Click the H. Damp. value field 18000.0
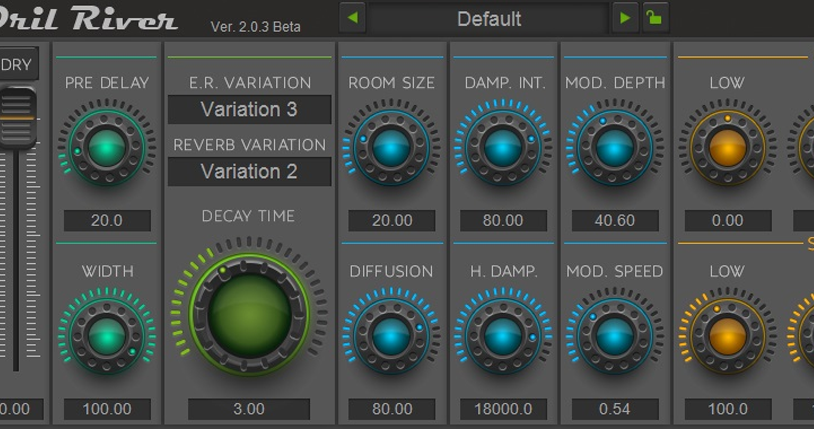This screenshot has width=814, height=429. (502, 409)
